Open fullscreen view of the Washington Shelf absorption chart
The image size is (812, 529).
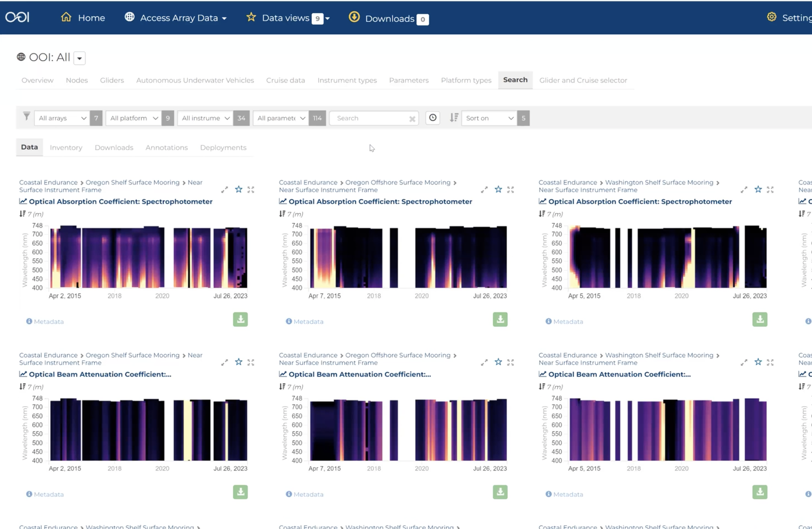tap(770, 189)
